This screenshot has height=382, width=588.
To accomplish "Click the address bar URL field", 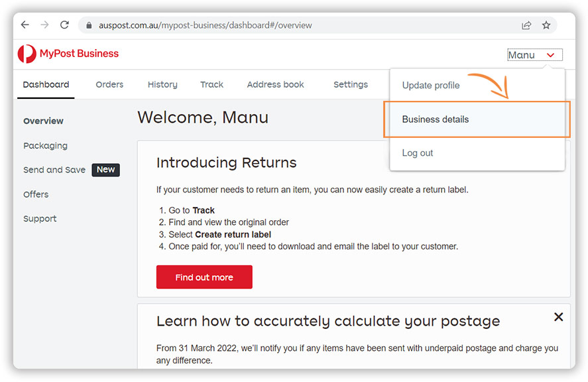I will pyautogui.click(x=318, y=25).
